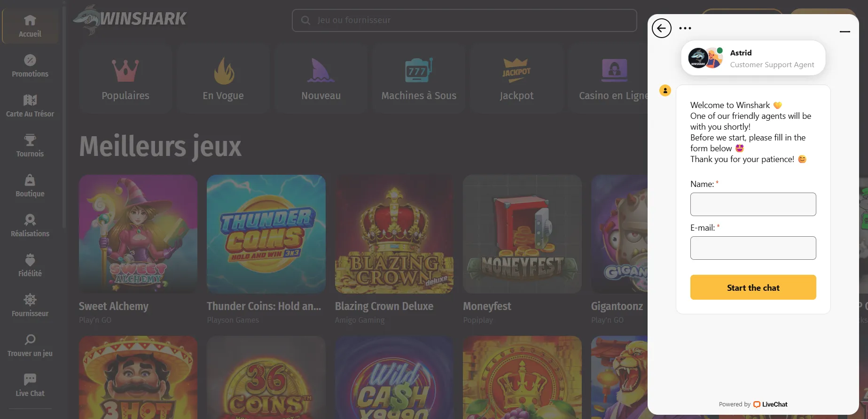Open Thunder Coins game thumbnail

266,234
